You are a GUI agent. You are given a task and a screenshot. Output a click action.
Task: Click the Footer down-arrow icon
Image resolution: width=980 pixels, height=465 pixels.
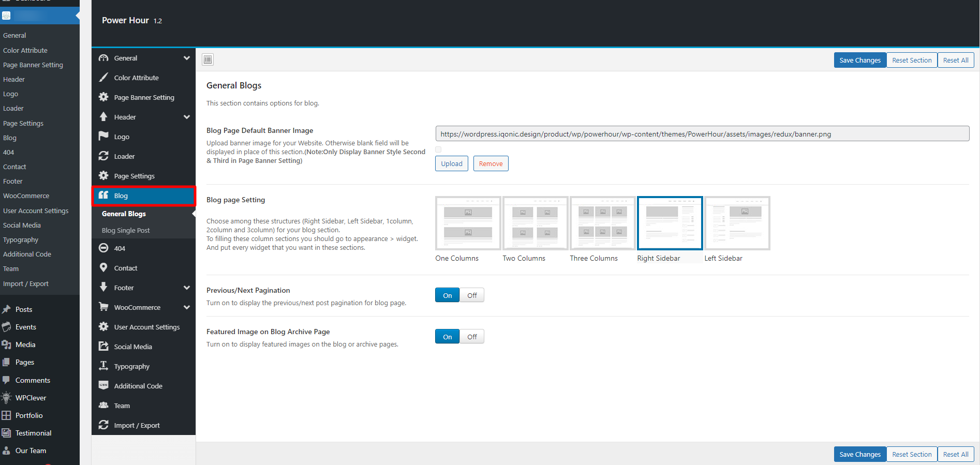pos(103,287)
